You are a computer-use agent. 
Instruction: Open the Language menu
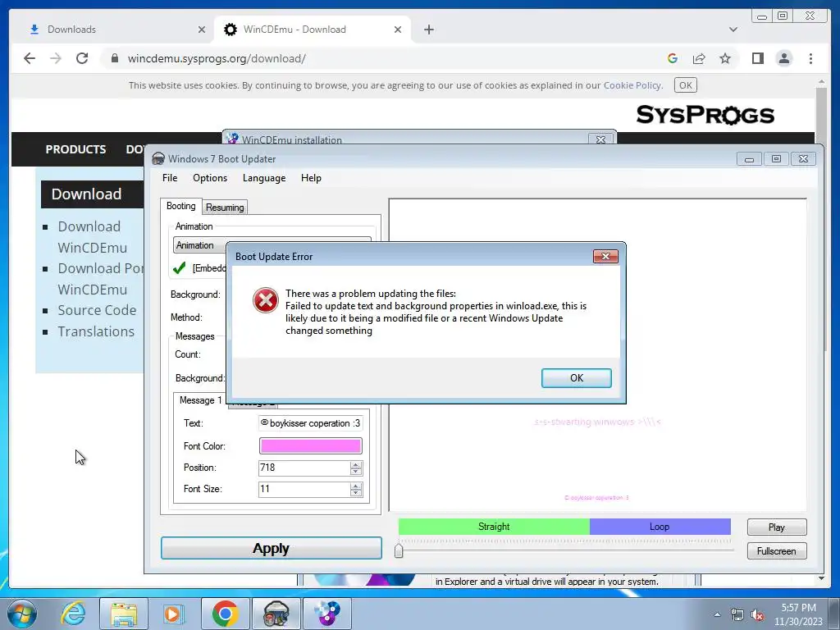pyautogui.click(x=264, y=178)
